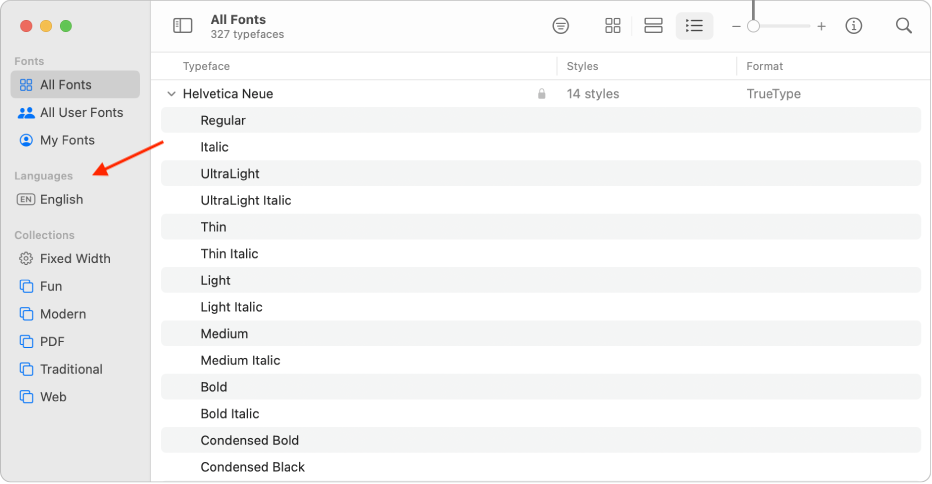Select the Condensed Bold style row

(541, 441)
